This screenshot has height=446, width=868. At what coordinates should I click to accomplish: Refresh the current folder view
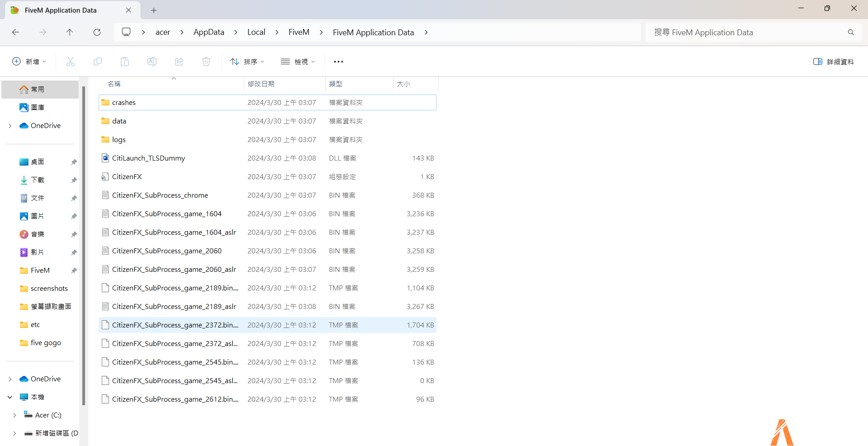(x=97, y=32)
